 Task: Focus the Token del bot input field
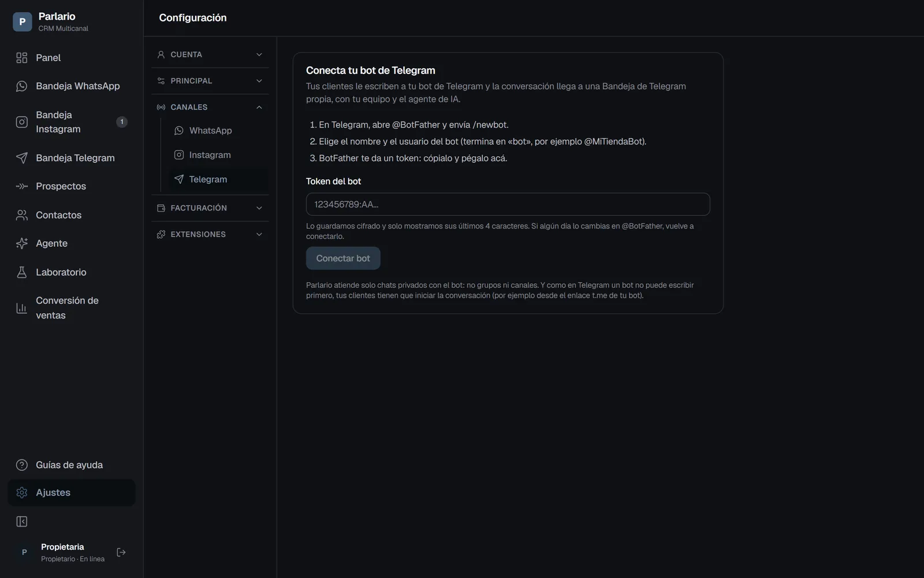508,204
